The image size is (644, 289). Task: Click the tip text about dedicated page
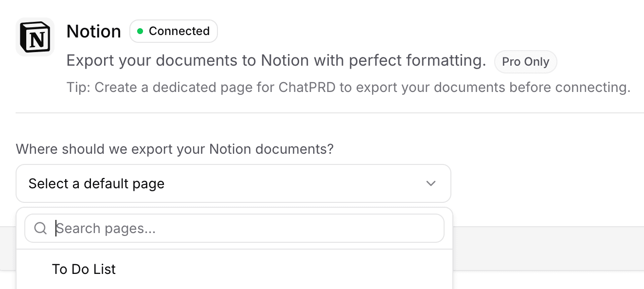[x=348, y=88]
